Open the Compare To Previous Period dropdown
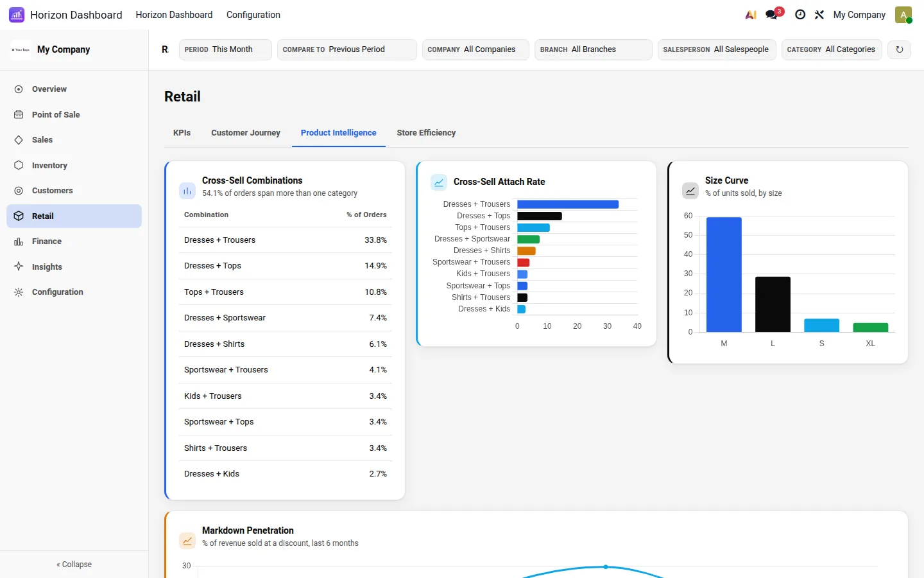924x578 pixels. (x=347, y=49)
